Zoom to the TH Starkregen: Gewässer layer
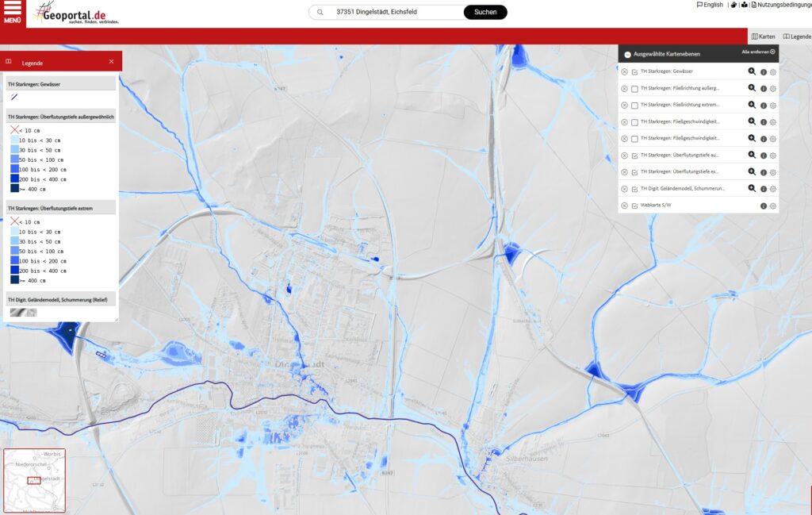812x515 pixels. 752,71
